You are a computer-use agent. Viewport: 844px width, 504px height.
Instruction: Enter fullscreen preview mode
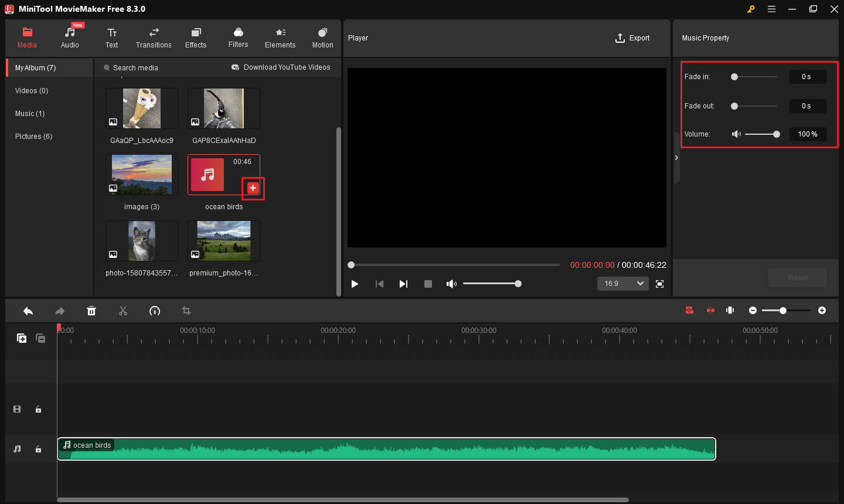(659, 284)
